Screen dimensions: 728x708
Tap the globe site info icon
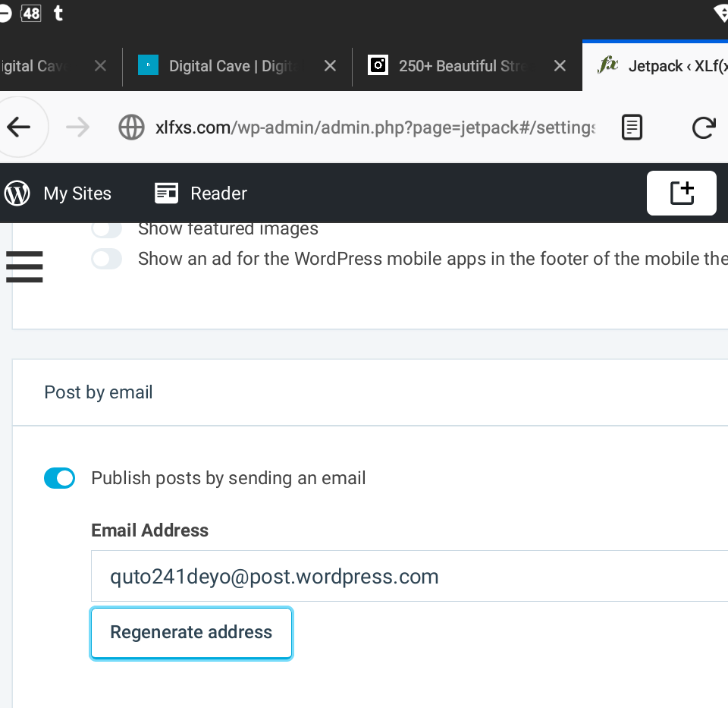pyautogui.click(x=131, y=127)
